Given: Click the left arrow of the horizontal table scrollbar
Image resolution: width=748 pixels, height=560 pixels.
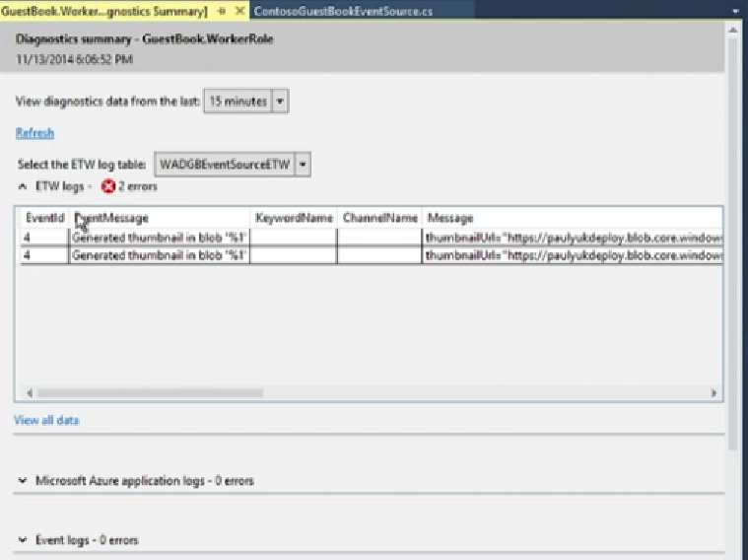Looking at the screenshot, I should [29, 392].
